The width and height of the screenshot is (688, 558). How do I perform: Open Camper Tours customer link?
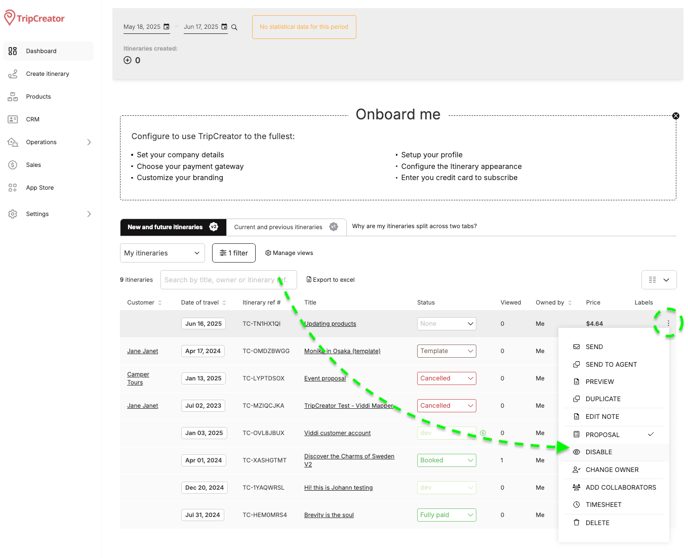point(138,379)
